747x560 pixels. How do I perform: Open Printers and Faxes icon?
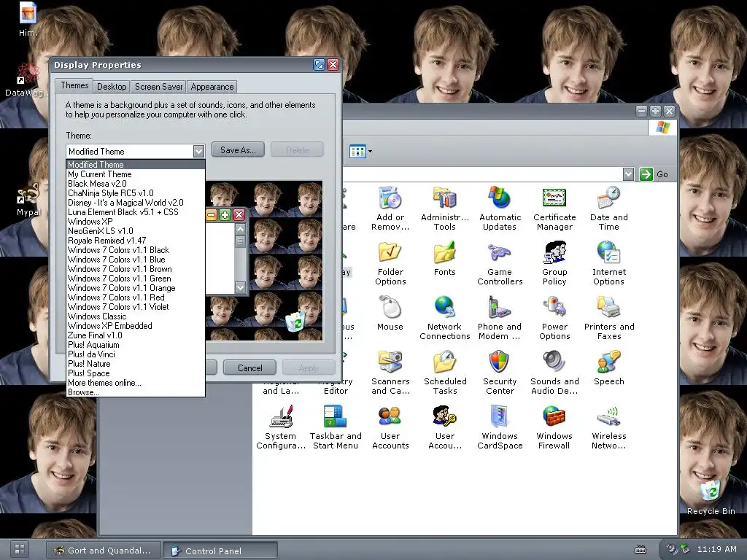[608, 308]
